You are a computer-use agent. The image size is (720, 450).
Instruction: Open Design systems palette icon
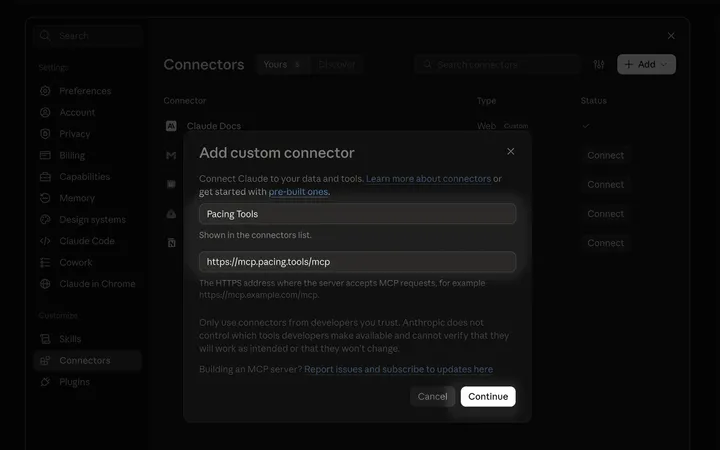coord(45,219)
